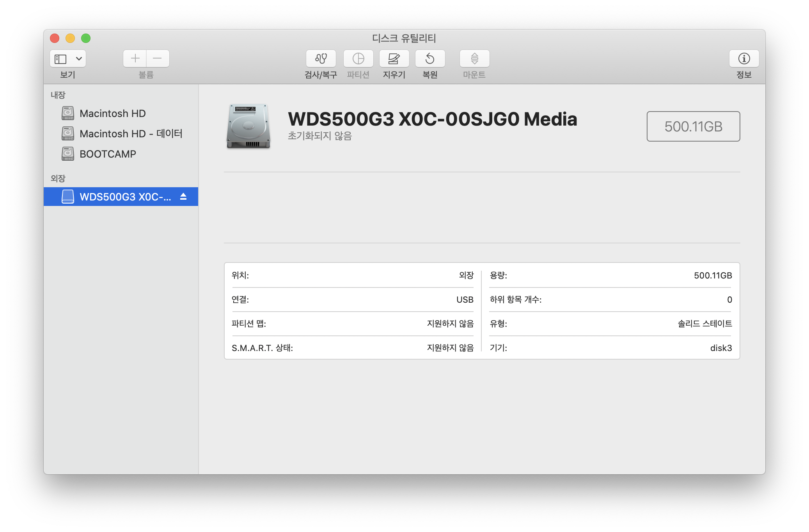Select Macintosh HD - 데이터 volume
The height and width of the screenshot is (532, 809).
131,134
